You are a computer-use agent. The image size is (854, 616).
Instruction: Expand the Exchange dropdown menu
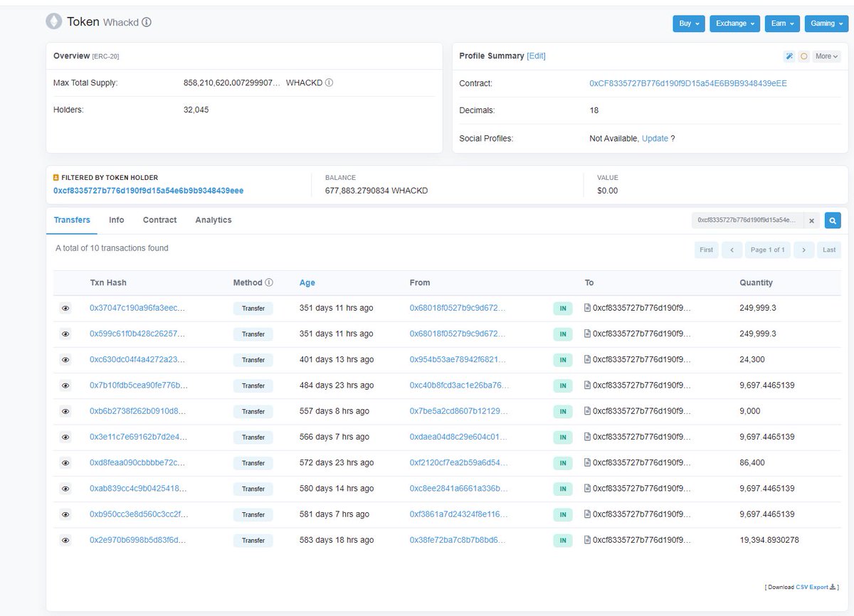point(735,23)
